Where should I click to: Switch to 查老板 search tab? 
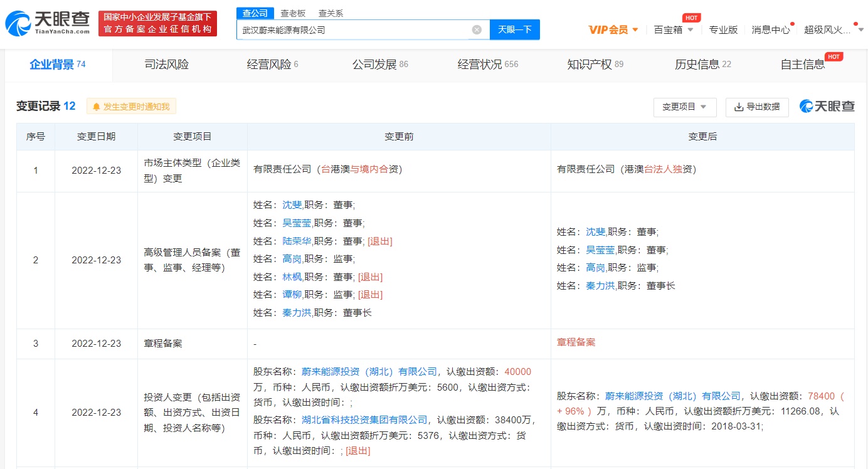coord(293,13)
